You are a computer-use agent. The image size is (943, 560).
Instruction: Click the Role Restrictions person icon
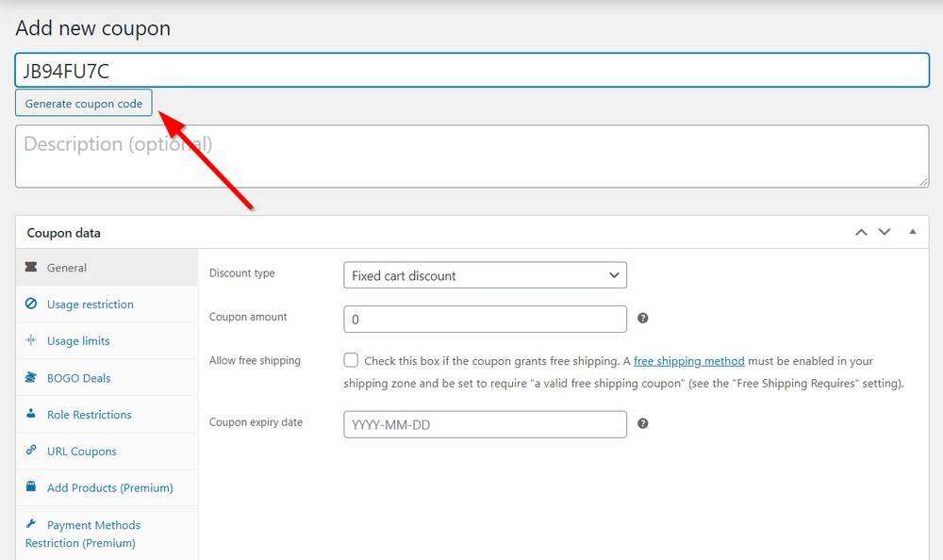coord(31,414)
